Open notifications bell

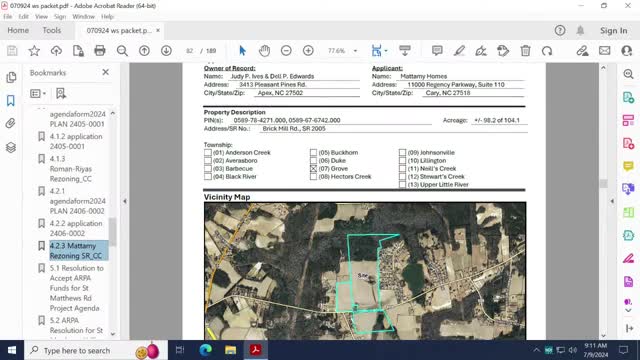point(580,30)
